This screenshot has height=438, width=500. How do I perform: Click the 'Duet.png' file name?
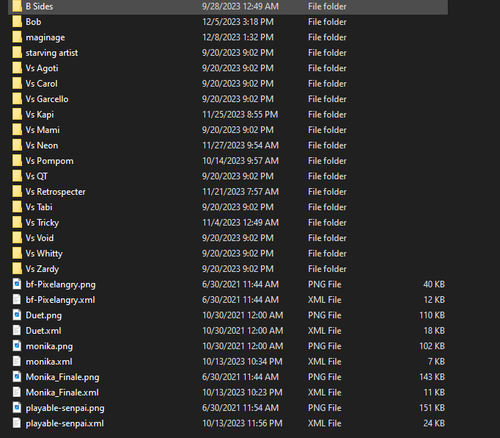[44, 315]
